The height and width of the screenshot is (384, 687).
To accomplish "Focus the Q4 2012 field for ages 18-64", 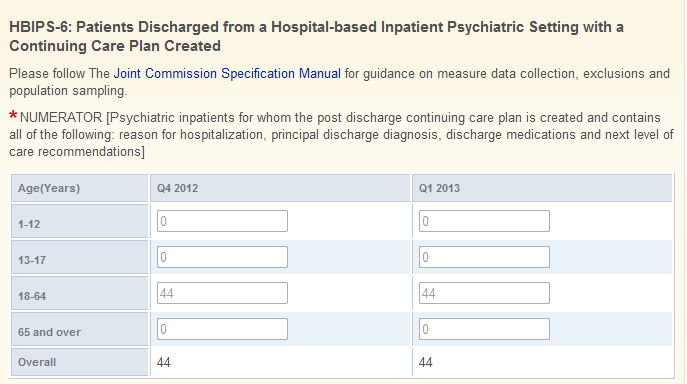I will (x=222, y=293).
